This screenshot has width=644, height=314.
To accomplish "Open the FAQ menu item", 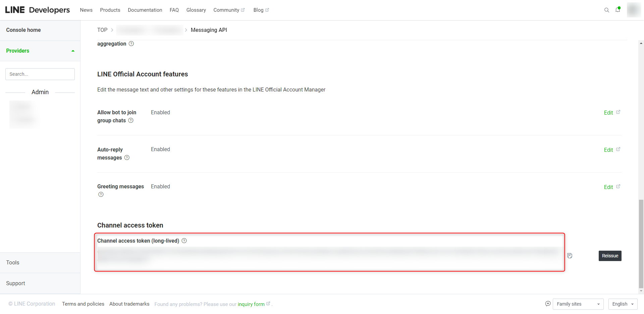I will click(x=174, y=10).
